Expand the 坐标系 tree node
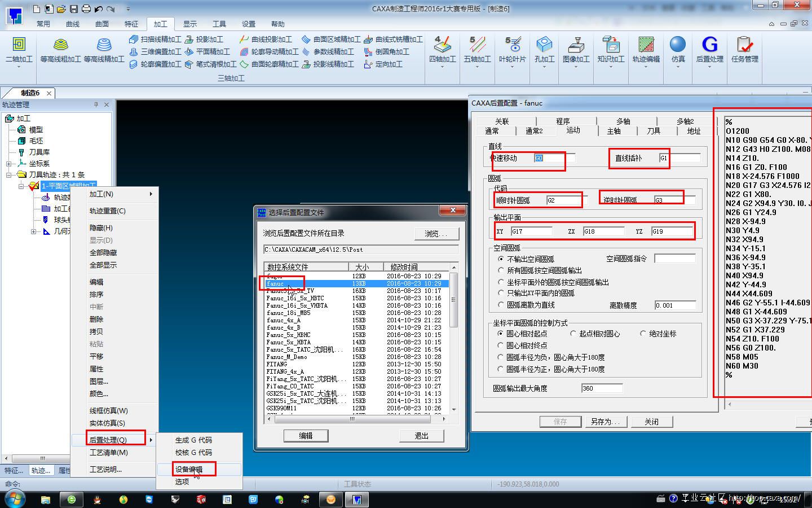Image resolution: width=812 pixels, height=508 pixels. pos(8,164)
